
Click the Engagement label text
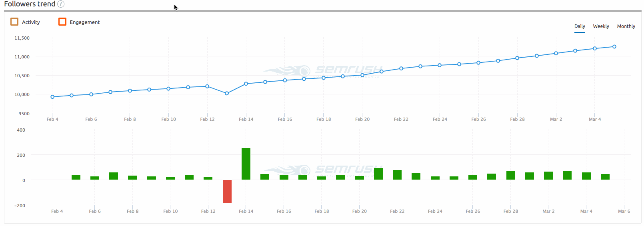pos(85,22)
